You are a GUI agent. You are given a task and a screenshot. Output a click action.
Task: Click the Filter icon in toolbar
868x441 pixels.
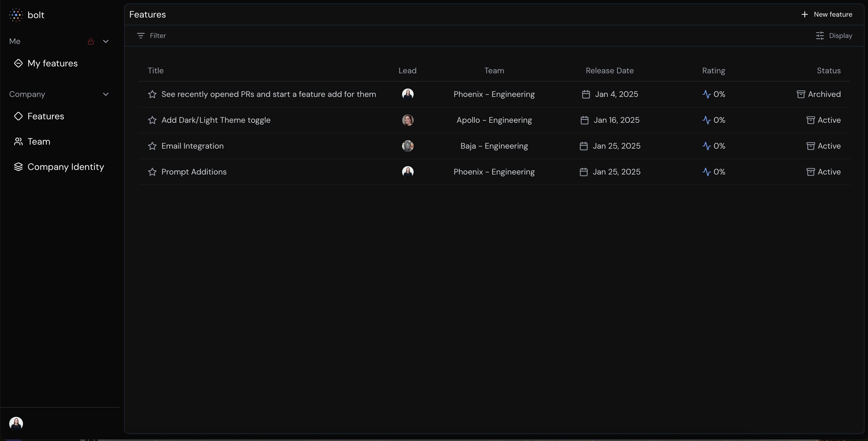click(x=141, y=36)
